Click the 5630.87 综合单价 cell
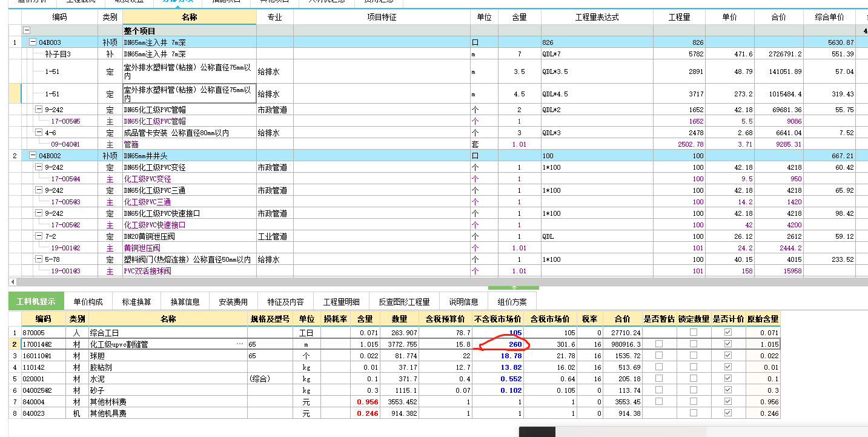The height and width of the screenshot is (437, 868). [829, 42]
